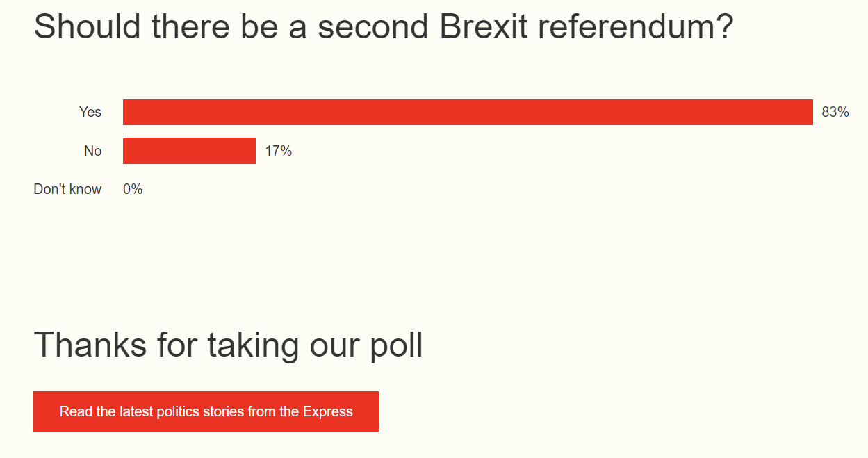This screenshot has height=458, width=868.
Task: Click the 0% result value
Action: 133,189
